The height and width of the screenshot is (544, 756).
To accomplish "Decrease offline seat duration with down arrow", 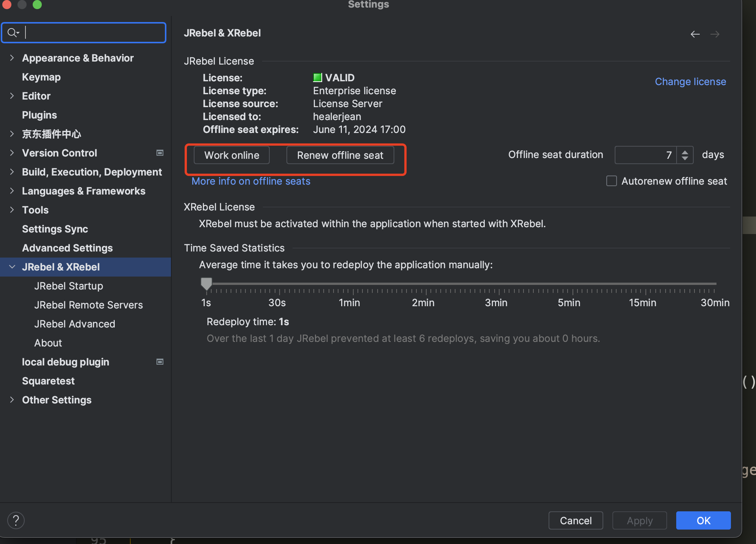I will 685,158.
